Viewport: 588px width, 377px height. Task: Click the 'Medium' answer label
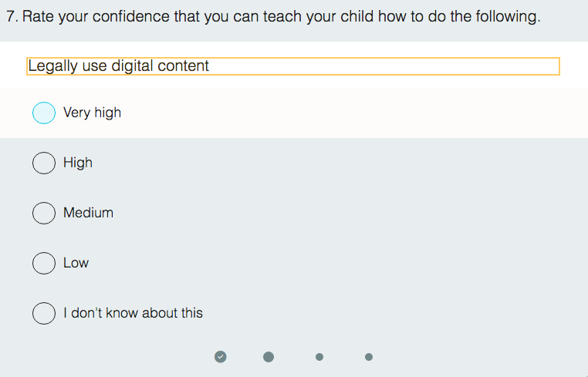tap(88, 213)
